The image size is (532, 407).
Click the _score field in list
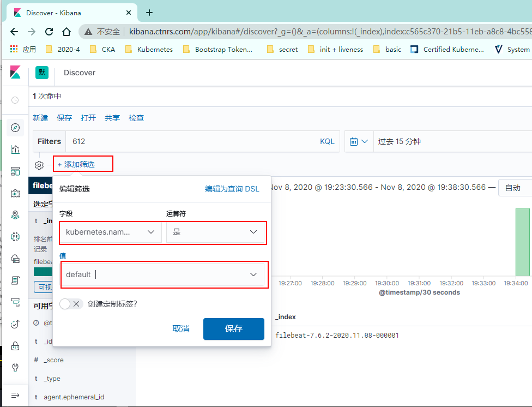[x=53, y=360]
